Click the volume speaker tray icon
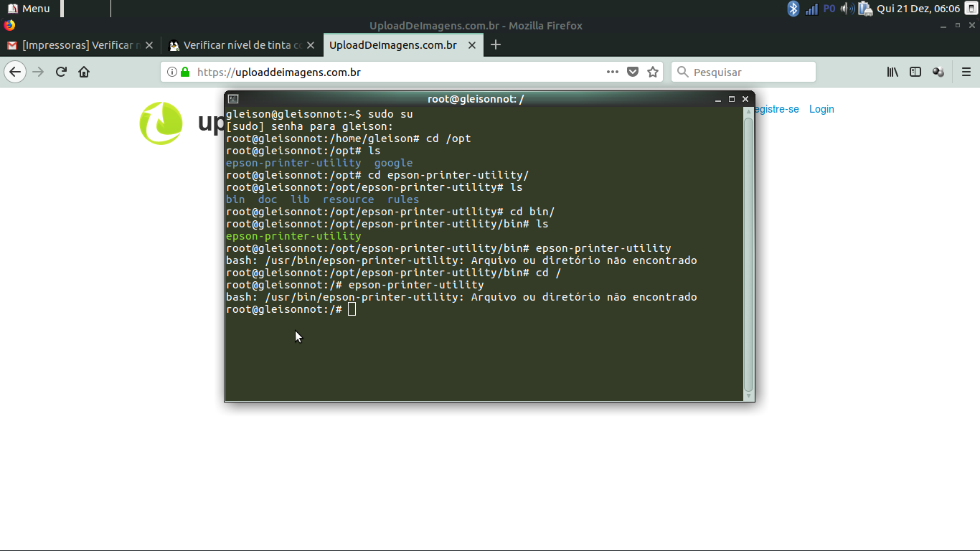 tap(847, 9)
